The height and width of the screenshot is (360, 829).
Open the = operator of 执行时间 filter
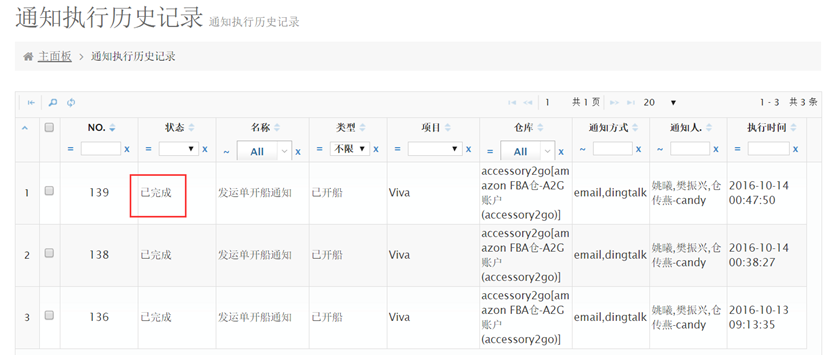coord(737,149)
